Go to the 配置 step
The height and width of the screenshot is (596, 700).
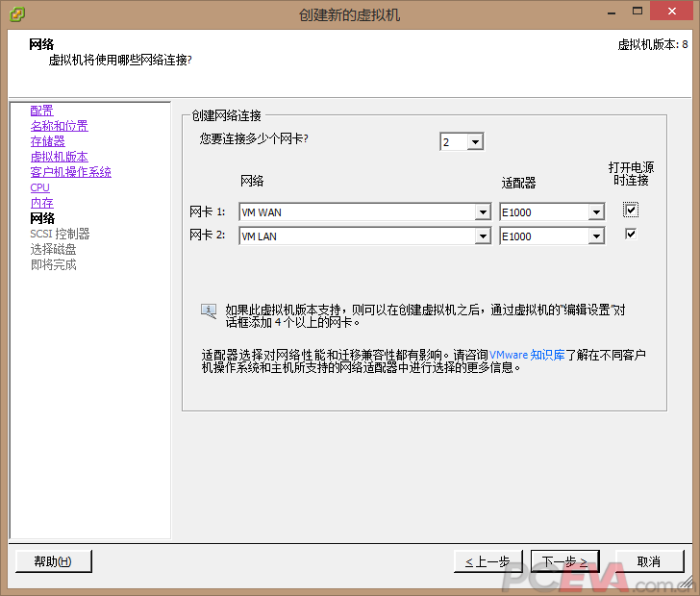point(41,111)
